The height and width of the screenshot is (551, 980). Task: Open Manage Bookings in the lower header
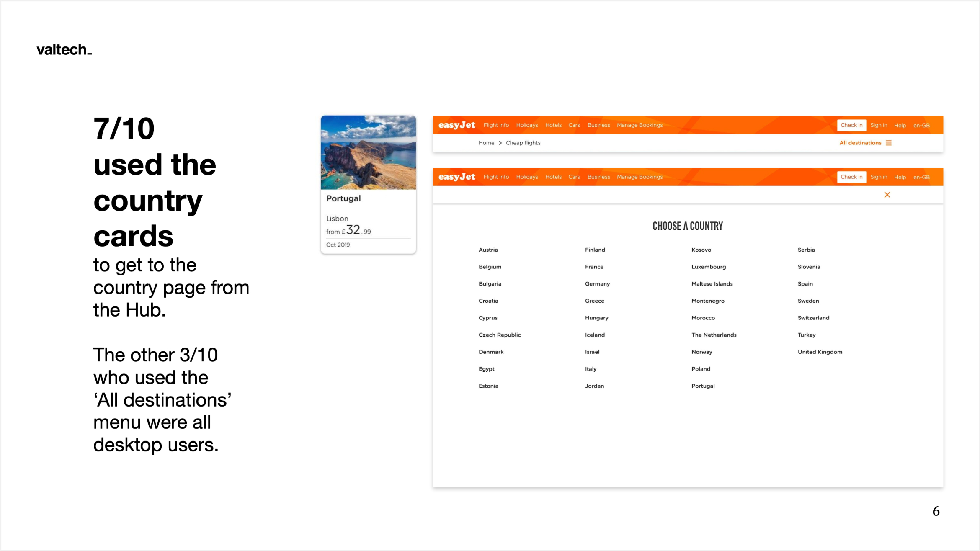tap(640, 177)
